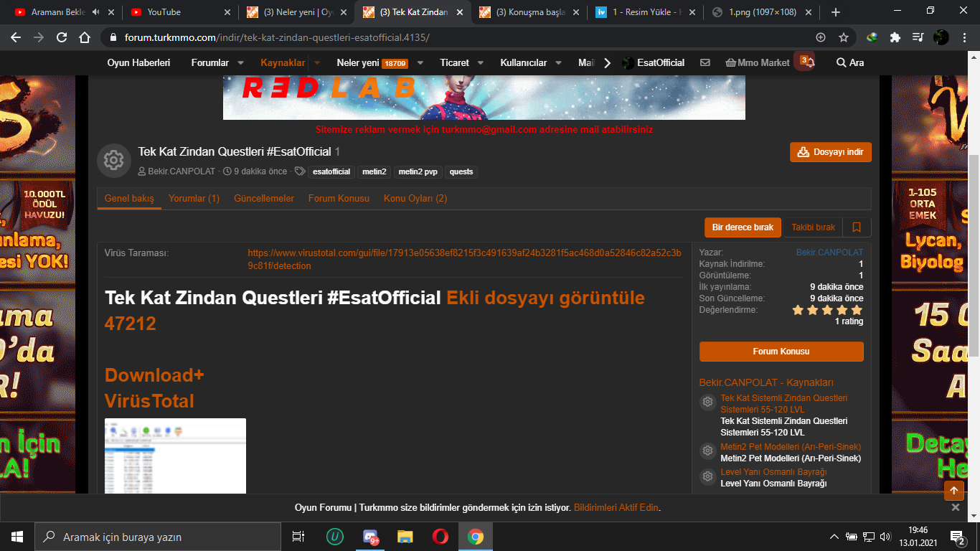Click the volume icon in system tray
Viewport: 980px width, 551px height.
tap(885, 537)
